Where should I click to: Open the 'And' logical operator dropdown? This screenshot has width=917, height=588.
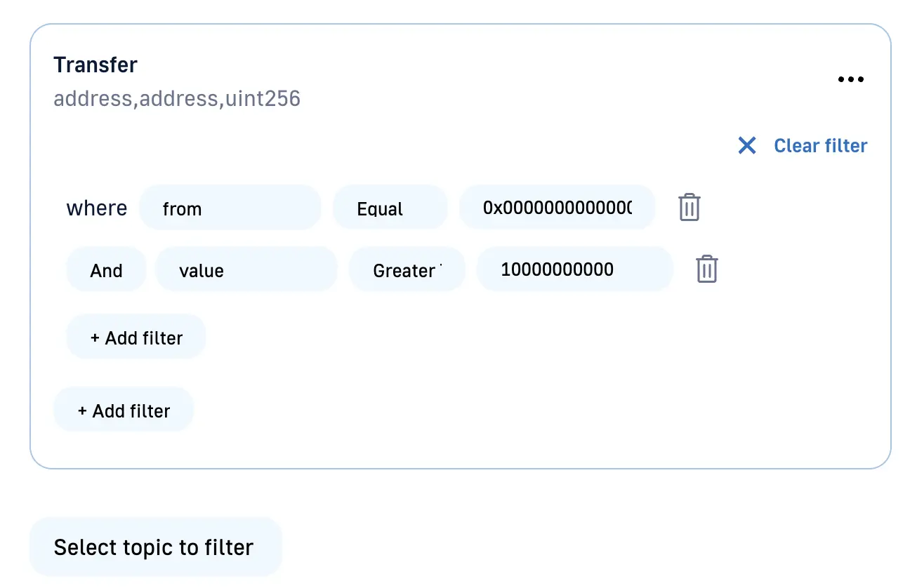click(x=106, y=270)
